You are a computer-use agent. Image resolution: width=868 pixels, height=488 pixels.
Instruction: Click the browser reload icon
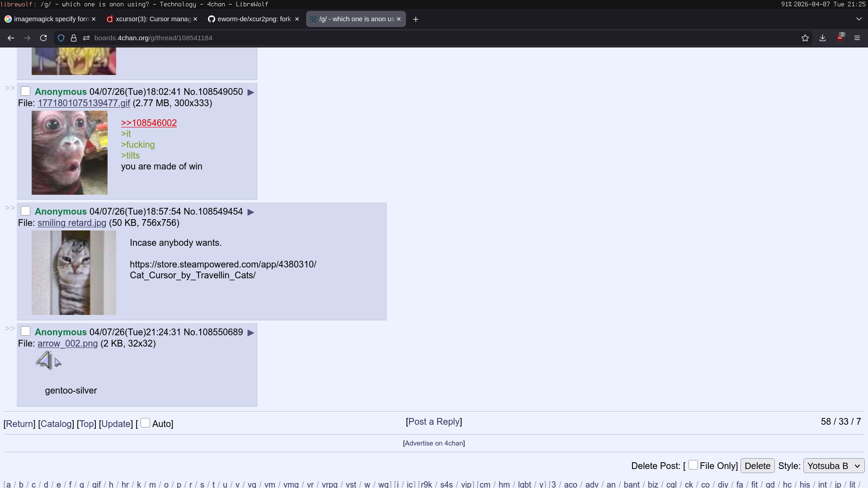[43, 38]
